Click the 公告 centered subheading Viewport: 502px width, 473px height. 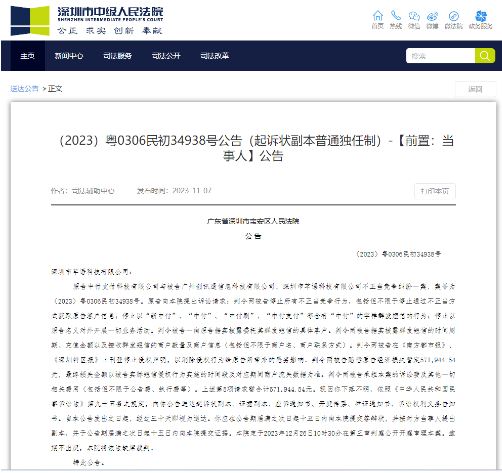[x=253, y=236]
